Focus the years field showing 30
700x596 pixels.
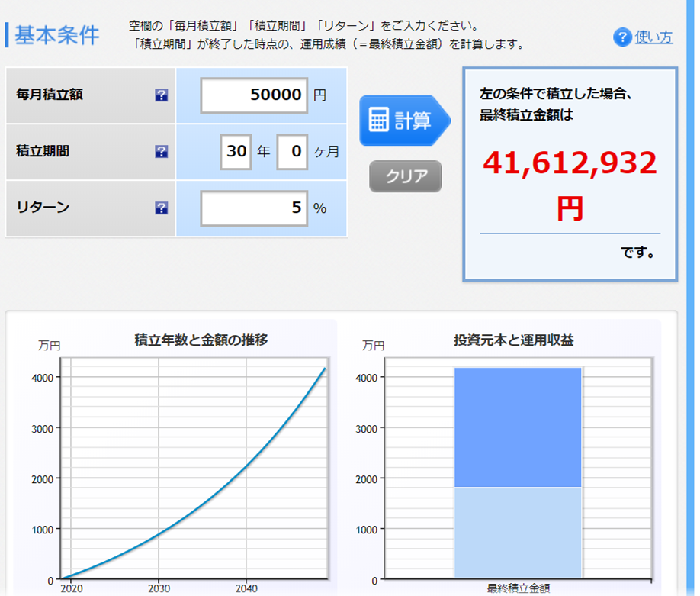pos(236,151)
